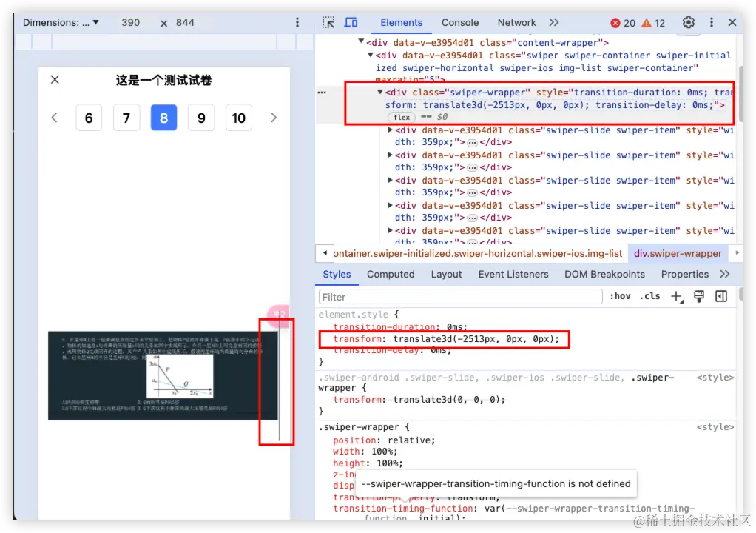Select the inspect element picker icon
This screenshot has width=756, height=533.
tap(328, 23)
